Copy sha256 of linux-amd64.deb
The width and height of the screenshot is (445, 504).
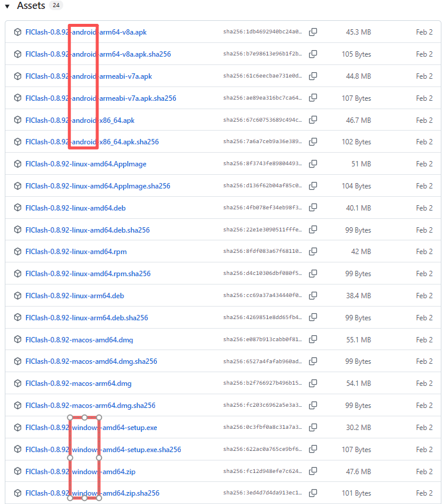[x=313, y=208]
